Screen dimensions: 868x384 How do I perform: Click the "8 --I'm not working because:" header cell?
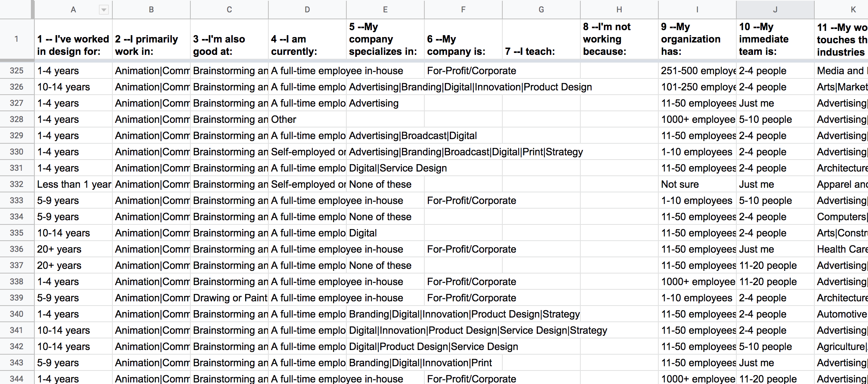[619, 39]
